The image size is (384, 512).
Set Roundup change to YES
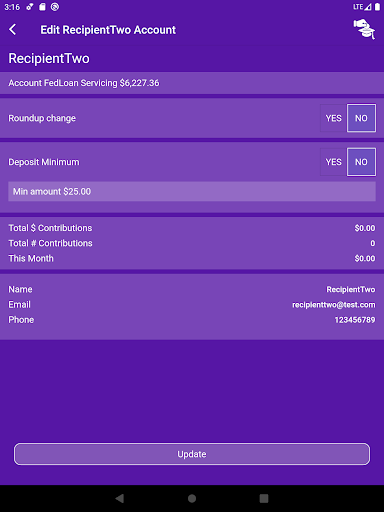[x=334, y=118]
